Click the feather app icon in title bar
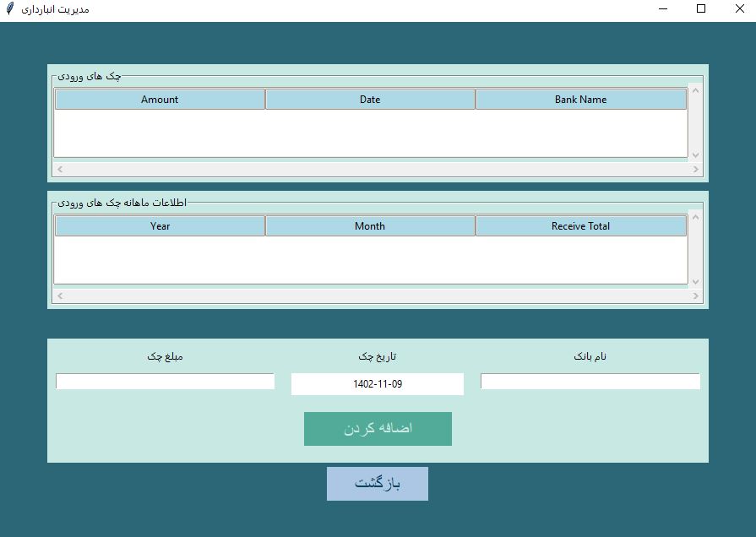756x537 pixels. [10, 8]
